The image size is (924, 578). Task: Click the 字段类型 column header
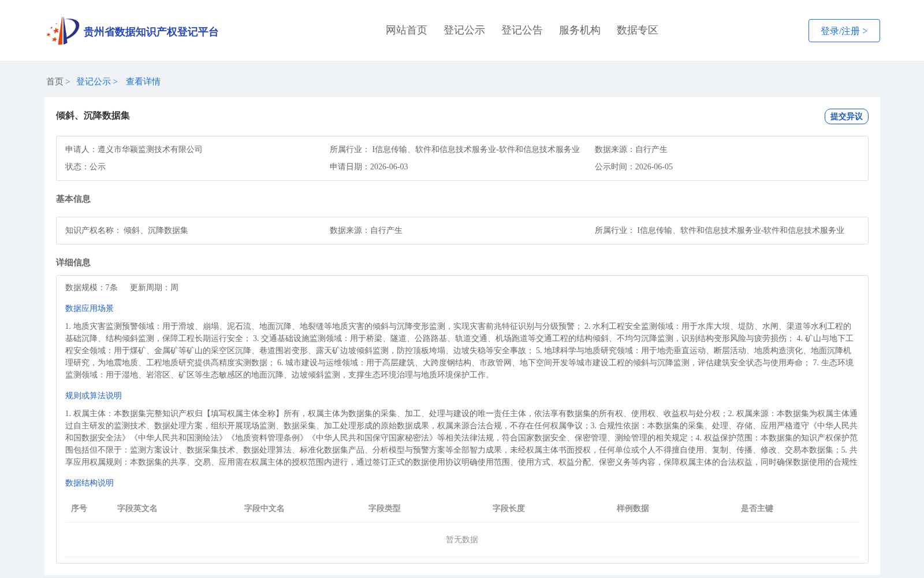click(x=385, y=508)
